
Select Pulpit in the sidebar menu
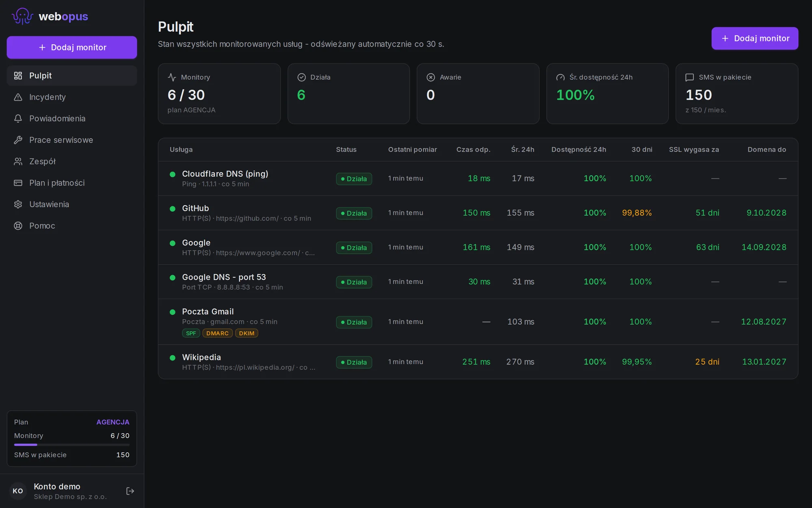72,76
